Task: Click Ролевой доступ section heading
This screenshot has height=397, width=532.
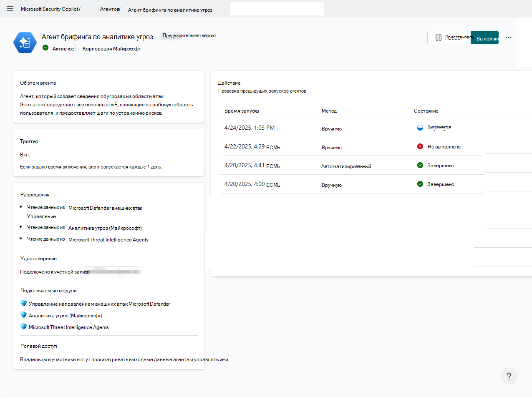Action: click(38, 346)
